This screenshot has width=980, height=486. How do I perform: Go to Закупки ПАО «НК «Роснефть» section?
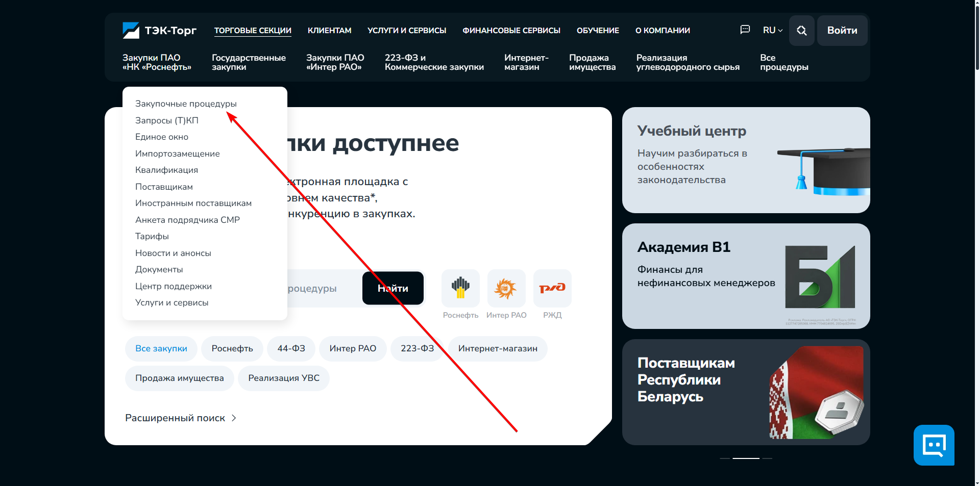click(x=157, y=62)
